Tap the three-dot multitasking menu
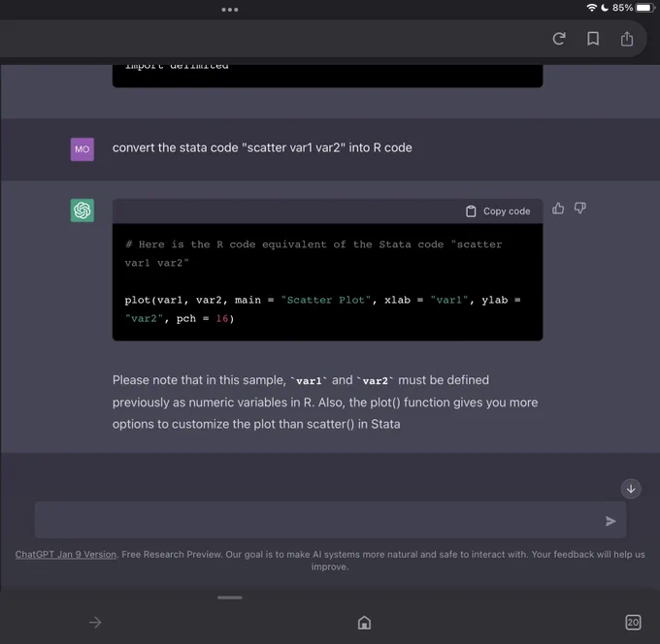The image size is (660, 644). pos(230,10)
